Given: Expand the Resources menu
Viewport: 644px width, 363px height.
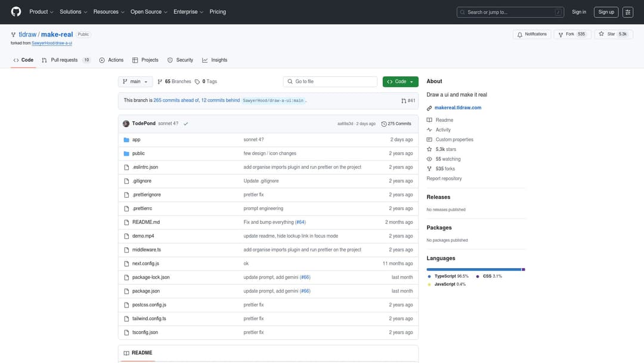Looking at the screenshot, I should 109,12.
